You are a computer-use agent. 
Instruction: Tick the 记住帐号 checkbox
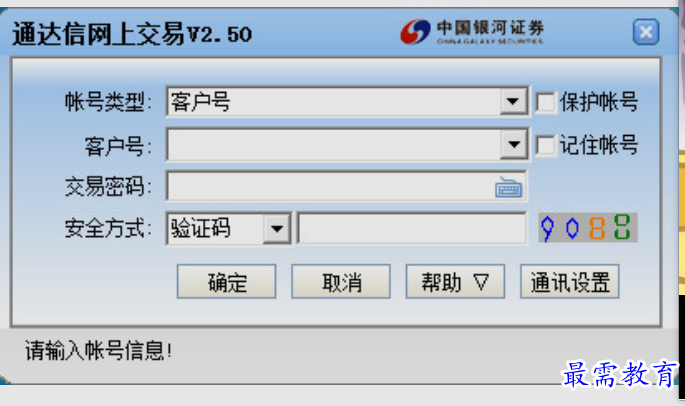(x=546, y=145)
